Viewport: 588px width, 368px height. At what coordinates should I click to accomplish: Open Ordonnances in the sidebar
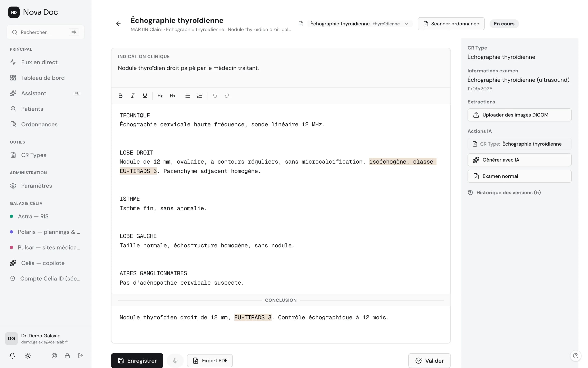pos(46,124)
